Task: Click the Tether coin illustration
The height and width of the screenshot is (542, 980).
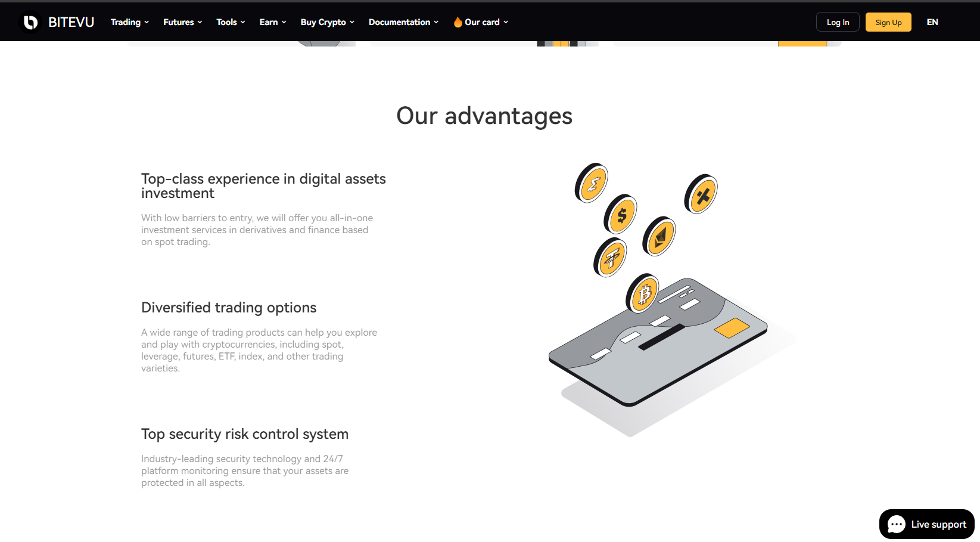Action: coord(611,258)
